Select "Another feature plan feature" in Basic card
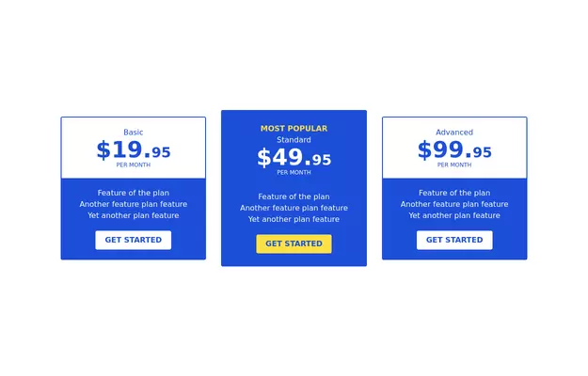The height and width of the screenshot is (376, 588). click(x=133, y=204)
